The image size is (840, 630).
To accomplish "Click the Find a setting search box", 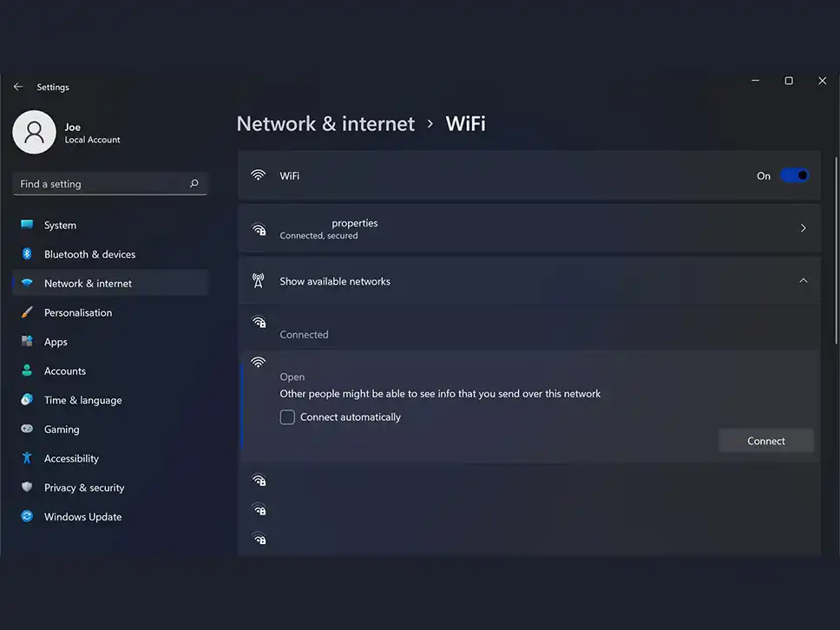I will pos(100,184).
